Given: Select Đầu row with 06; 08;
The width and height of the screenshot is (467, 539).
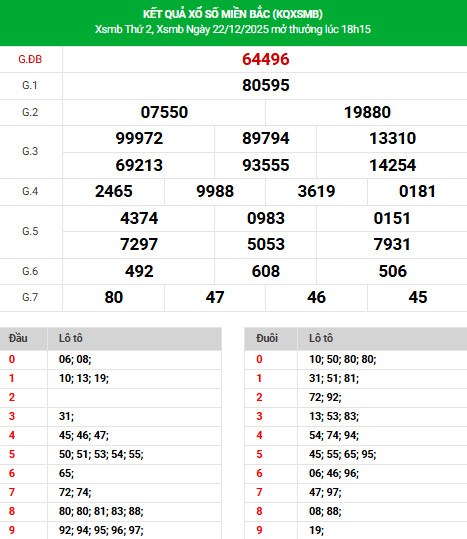Looking at the screenshot, I should [x=111, y=360].
